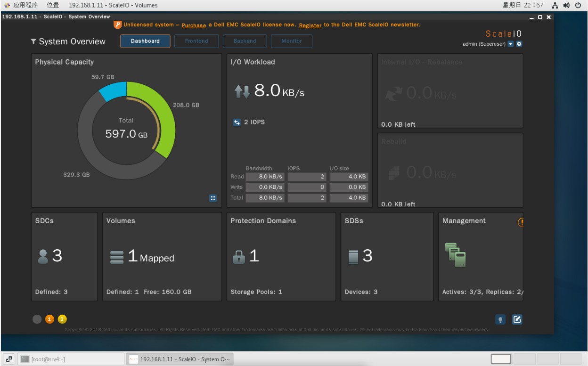Toggle the Physical Capacity grid view icon
Screen dimensions: 588x366
(x=213, y=198)
